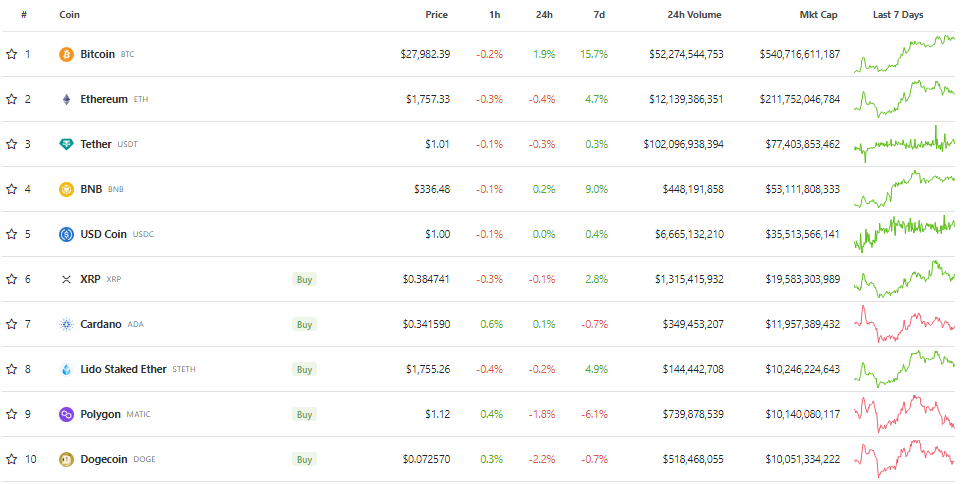Open the Tether coin name link

click(x=96, y=144)
